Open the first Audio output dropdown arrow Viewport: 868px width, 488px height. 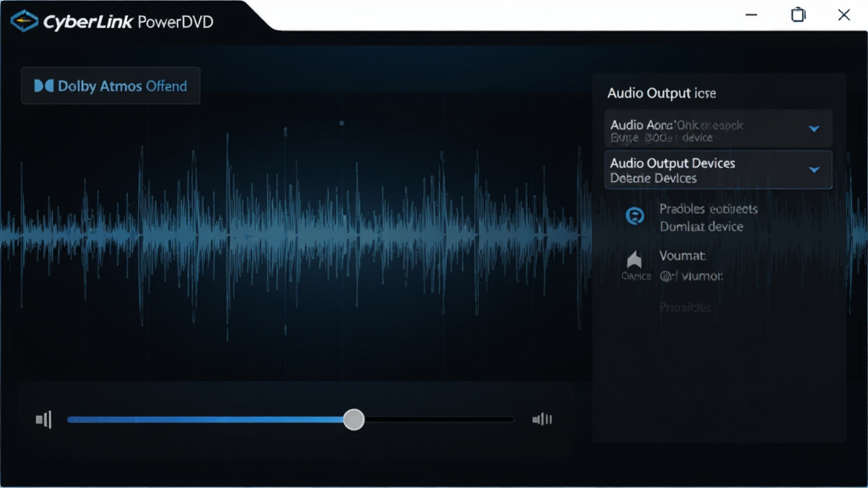pyautogui.click(x=814, y=129)
